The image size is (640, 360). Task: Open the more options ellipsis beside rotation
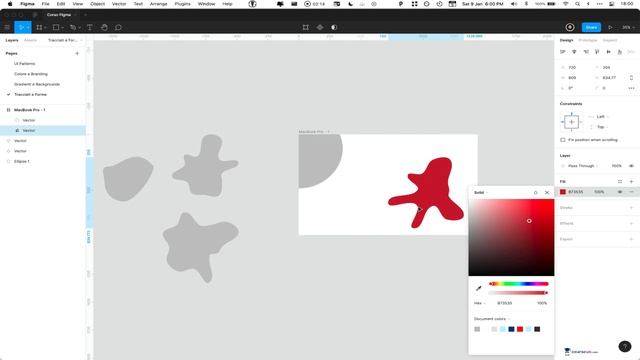(631, 88)
